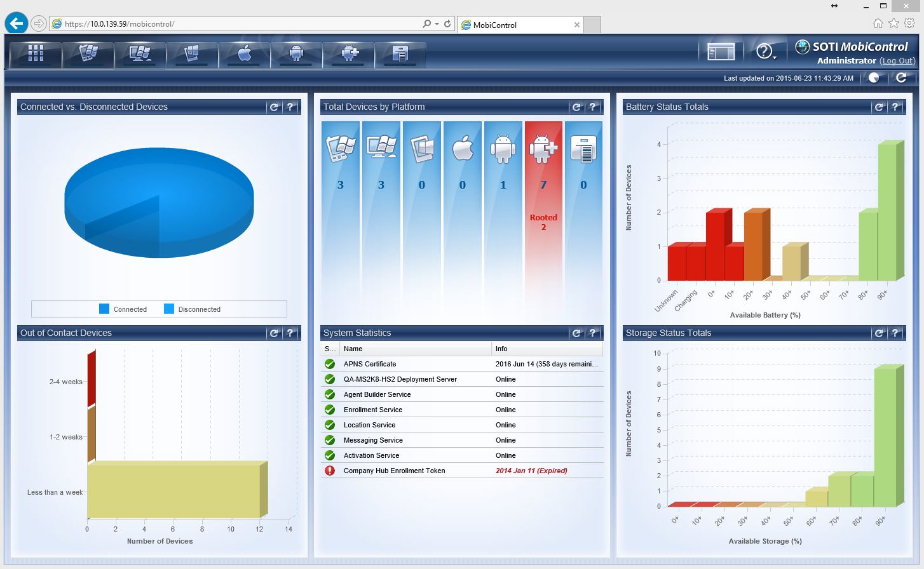Open the browser Home icon
This screenshot has width=924, height=569.
tap(878, 23)
